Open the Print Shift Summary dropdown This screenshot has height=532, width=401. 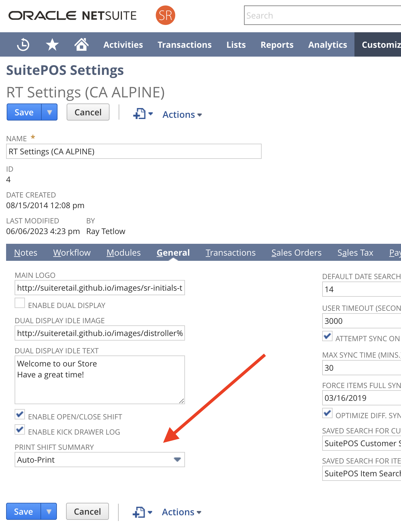click(100, 460)
